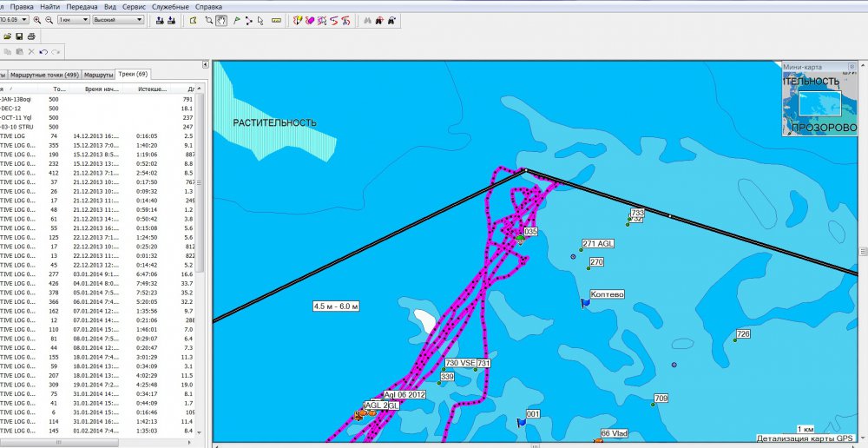The width and height of the screenshot is (868, 448).
Task: Select the hand pan tool
Action: pyautogui.click(x=221, y=20)
